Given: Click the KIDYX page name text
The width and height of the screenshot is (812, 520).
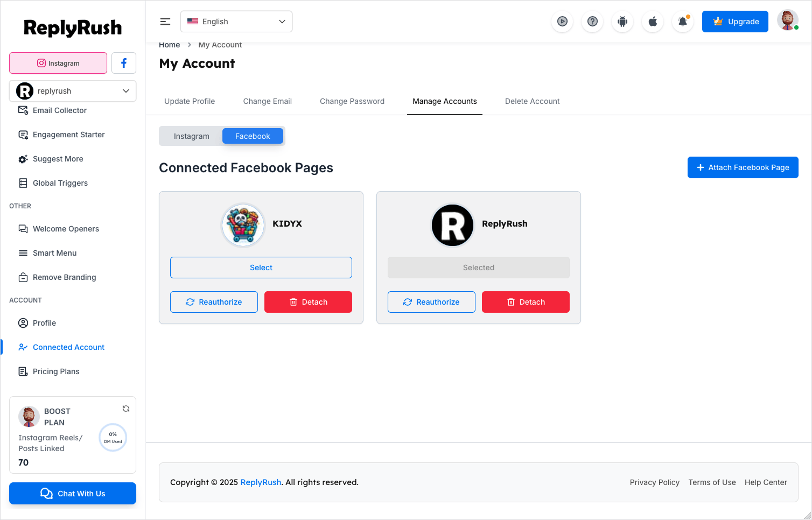Looking at the screenshot, I should point(287,223).
